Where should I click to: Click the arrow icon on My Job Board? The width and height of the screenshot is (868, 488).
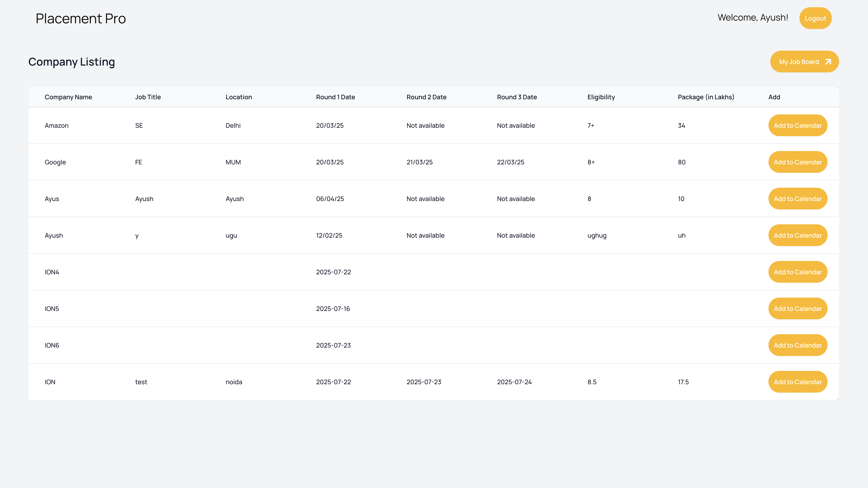(x=828, y=62)
